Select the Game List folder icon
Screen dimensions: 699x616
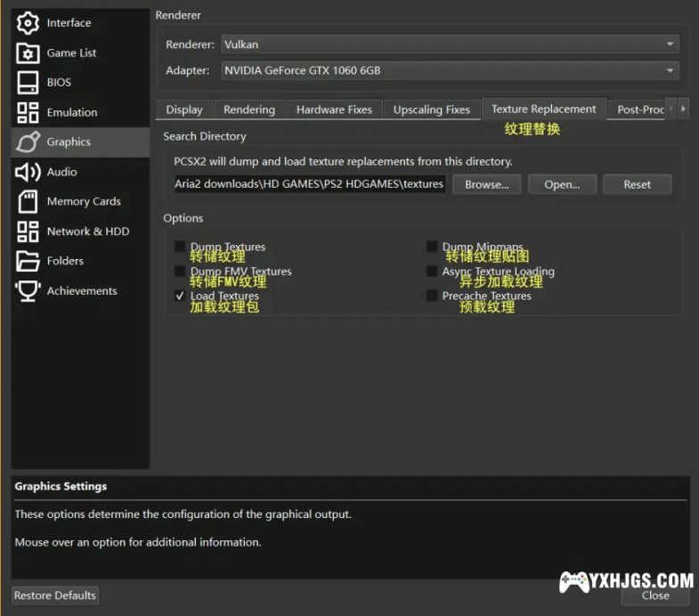tap(28, 53)
